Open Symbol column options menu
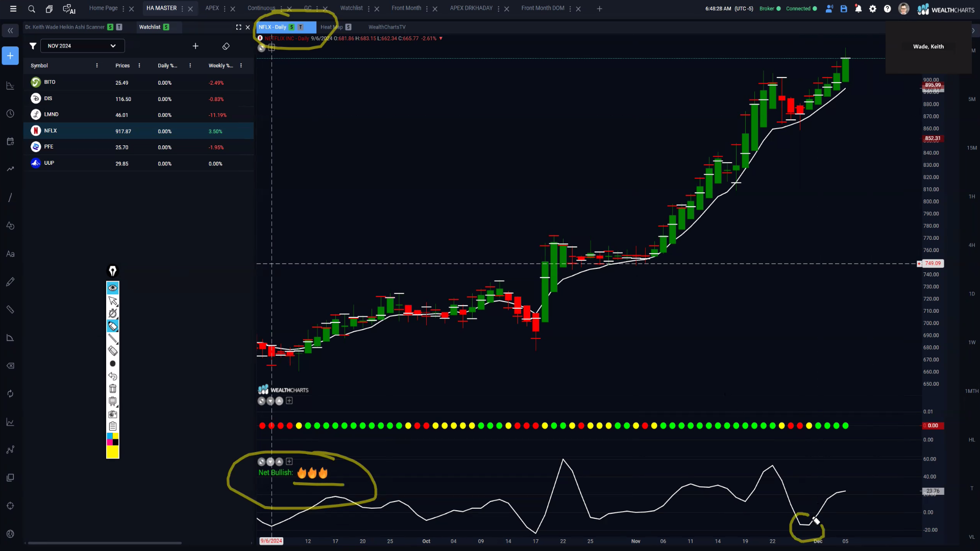The width and height of the screenshot is (980, 551). [x=97, y=65]
